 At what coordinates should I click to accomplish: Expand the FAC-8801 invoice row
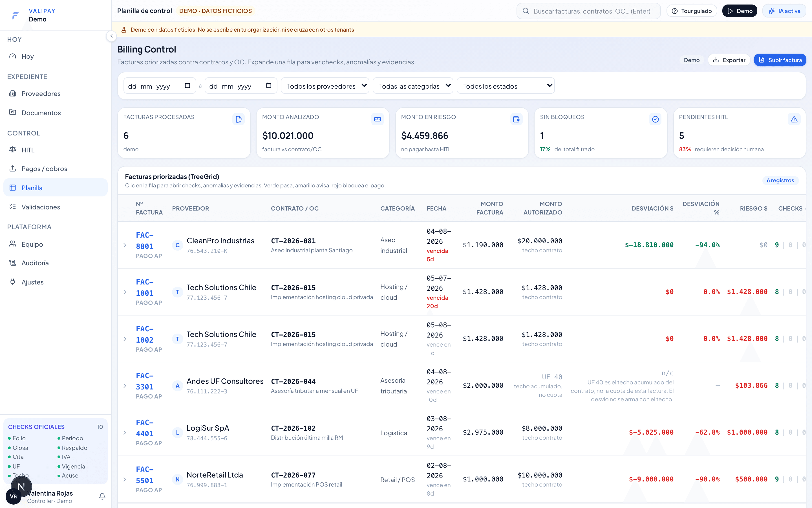click(125, 245)
